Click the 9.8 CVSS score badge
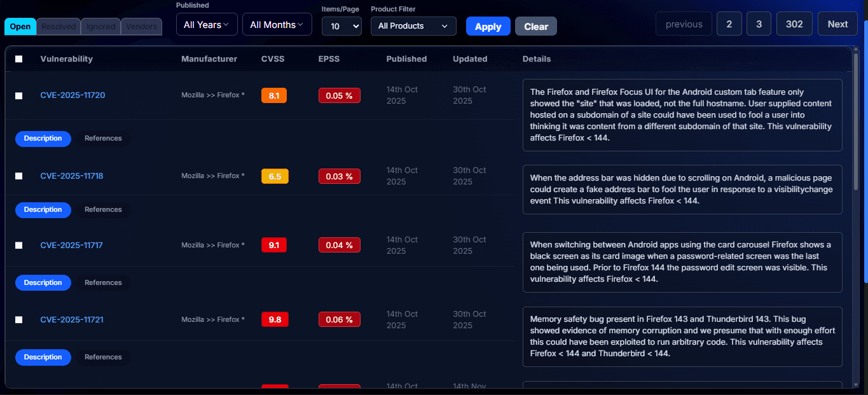The width and height of the screenshot is (868, 395). (x=275, y=319)
